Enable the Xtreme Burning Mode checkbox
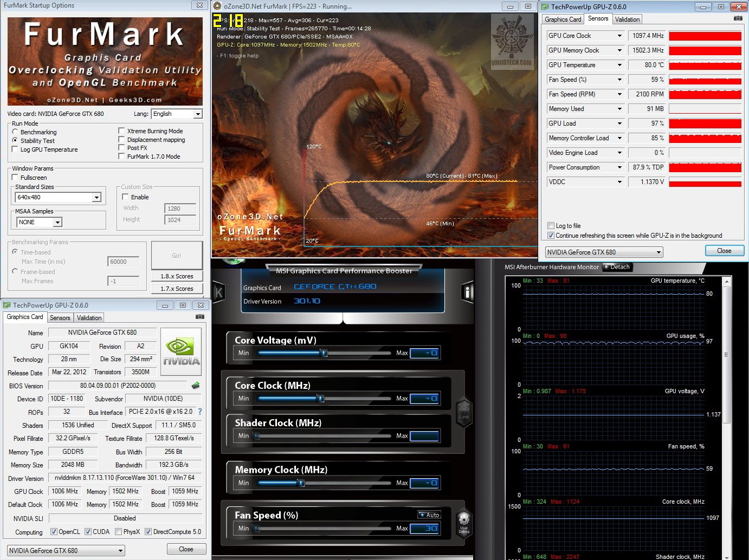 pos(122,131)
